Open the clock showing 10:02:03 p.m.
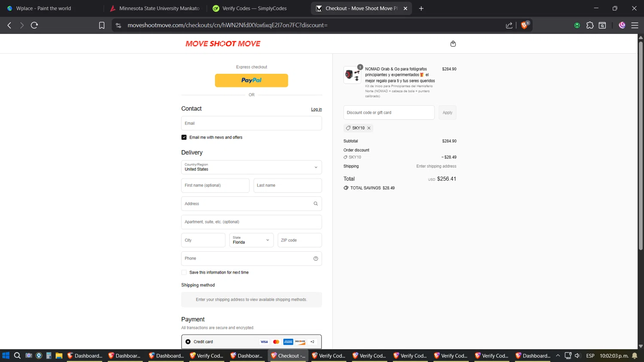644x362 pixels. (x=614, y=356)
